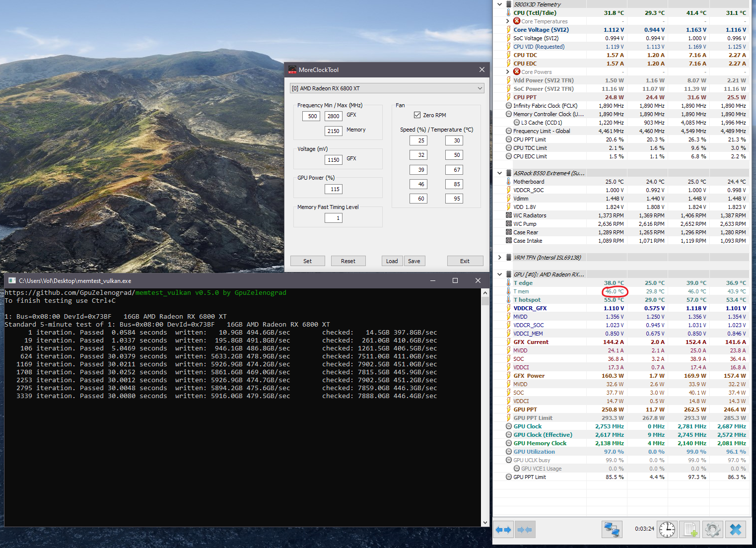Click the fan icon beside Case Intake

[x=509, y=241]
